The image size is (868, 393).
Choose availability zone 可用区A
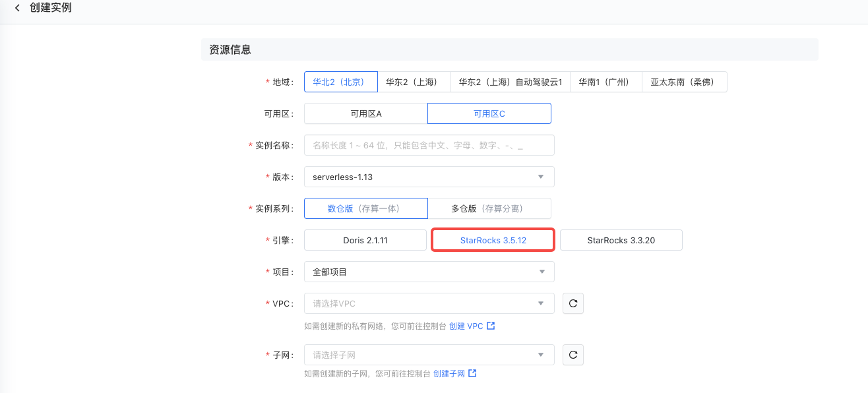point(366,113)
